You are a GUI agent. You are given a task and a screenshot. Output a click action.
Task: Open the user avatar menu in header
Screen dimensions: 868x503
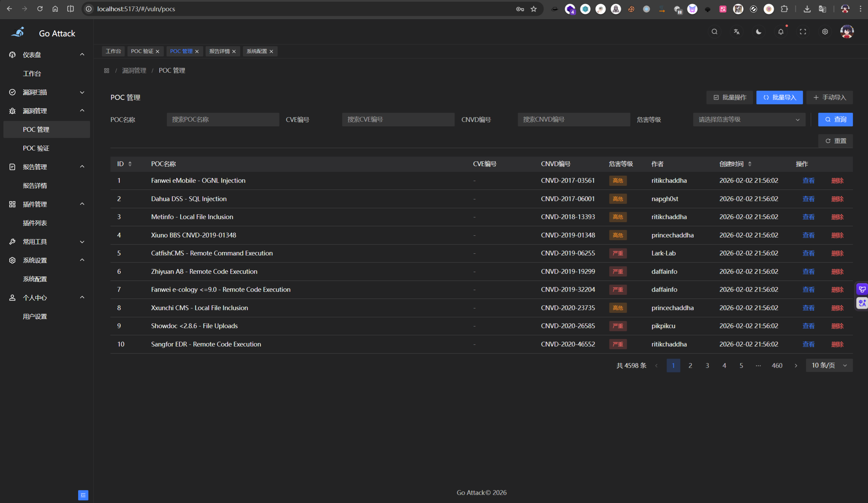tap(847, 32)
